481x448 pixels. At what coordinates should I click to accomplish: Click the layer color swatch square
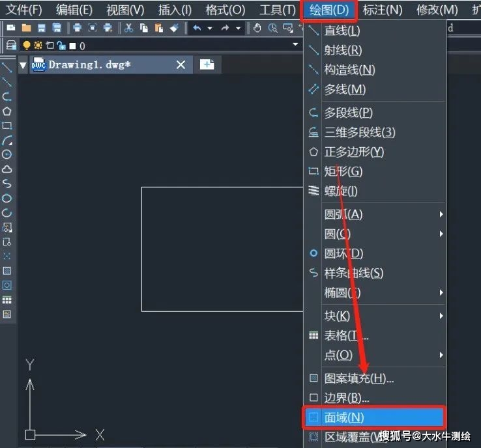coord(73,46)
